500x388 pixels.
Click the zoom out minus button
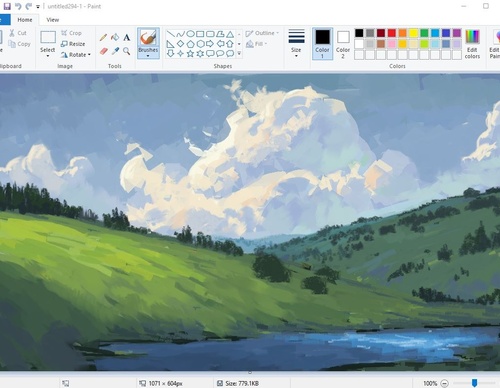[445, 383]
